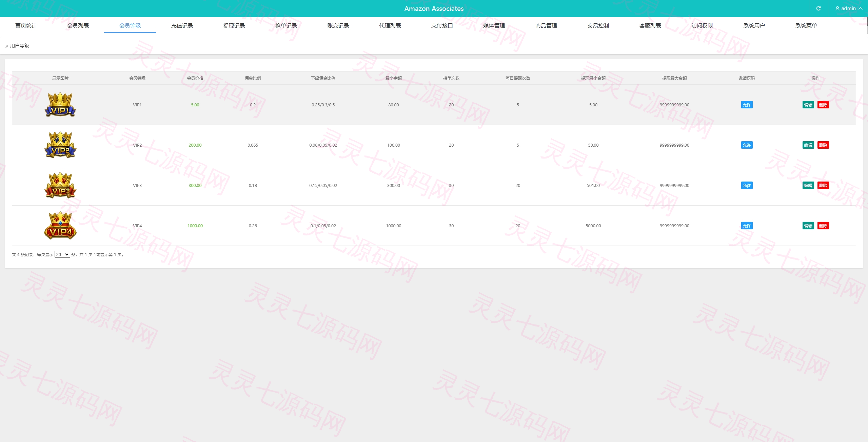Edit the VIP2 level row
Viewport: 868px width, 442px height.
[808, 145]
